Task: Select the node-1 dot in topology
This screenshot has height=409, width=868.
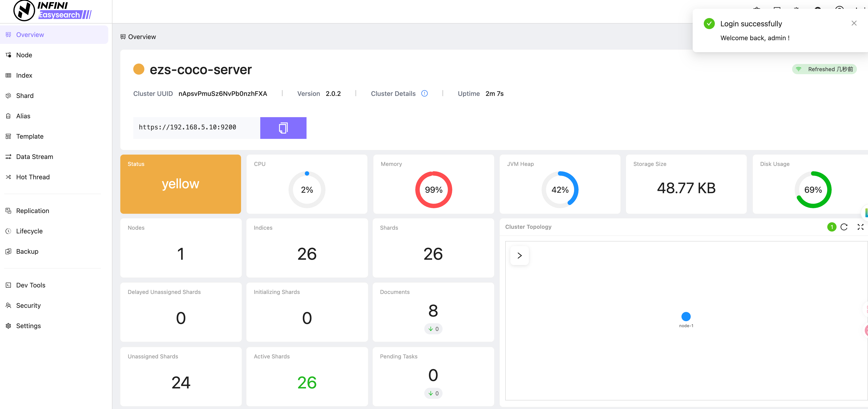Action: point(686,316)
